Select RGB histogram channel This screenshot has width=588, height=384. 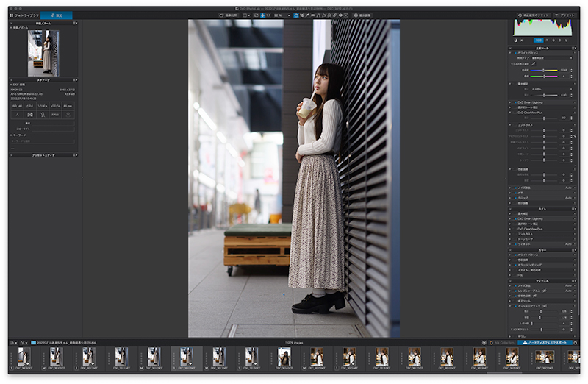539,40
